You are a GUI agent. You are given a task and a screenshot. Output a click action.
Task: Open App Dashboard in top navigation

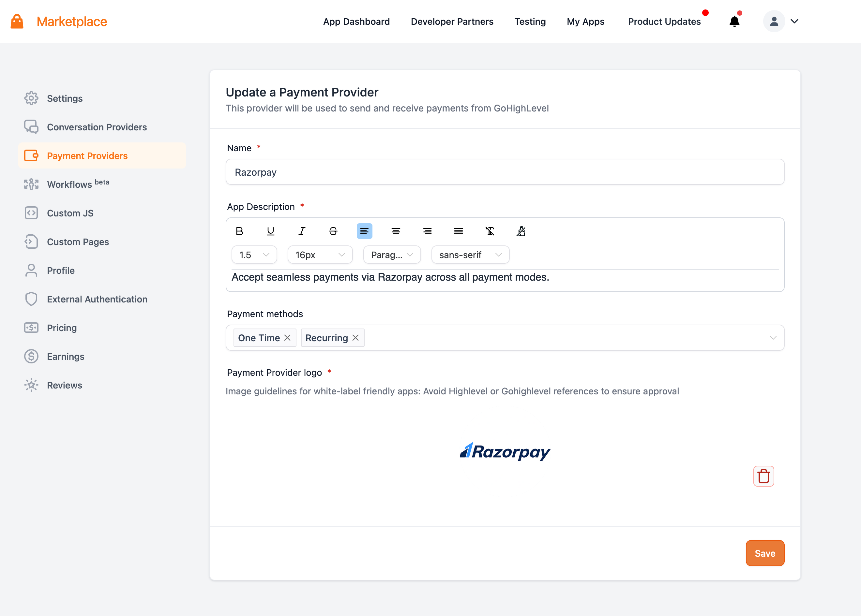(x=356, y=22)
